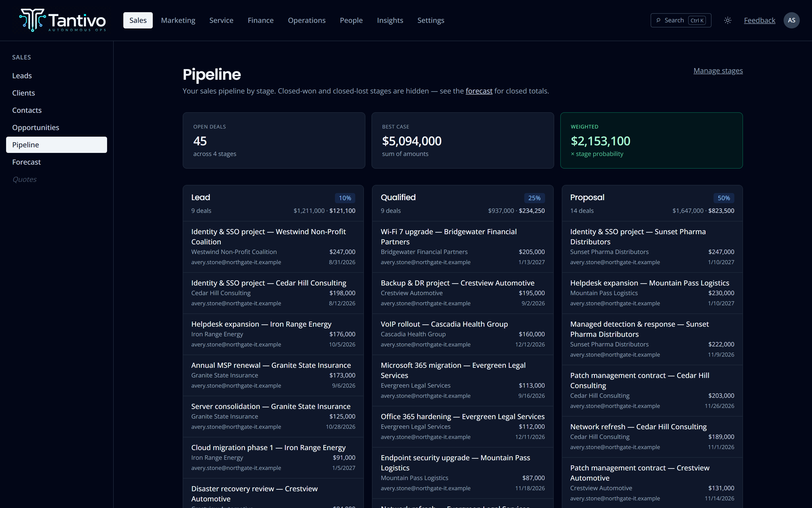The height and width of the screenshot is (508, 812).
Task: Open Identity & SSO project Westwind Non-Profit deal
Action: [x=273, y=247]
